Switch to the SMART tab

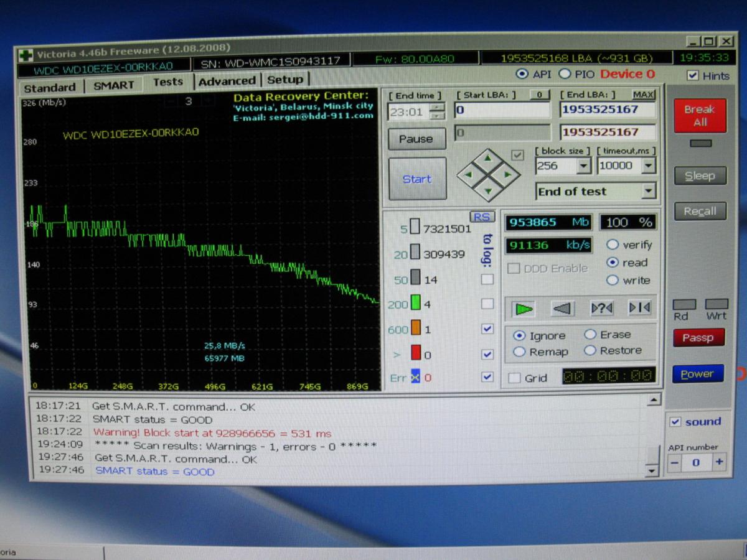[113, 86]
